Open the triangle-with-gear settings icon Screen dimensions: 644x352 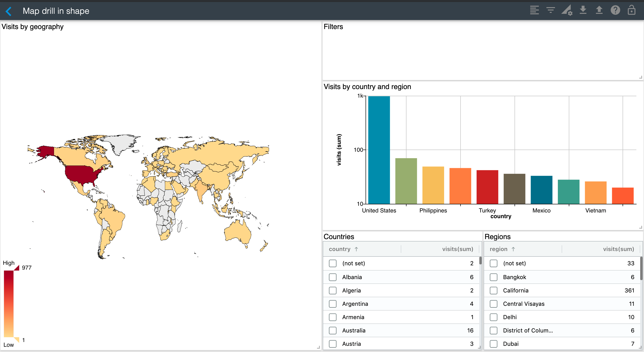pos(567,10)
